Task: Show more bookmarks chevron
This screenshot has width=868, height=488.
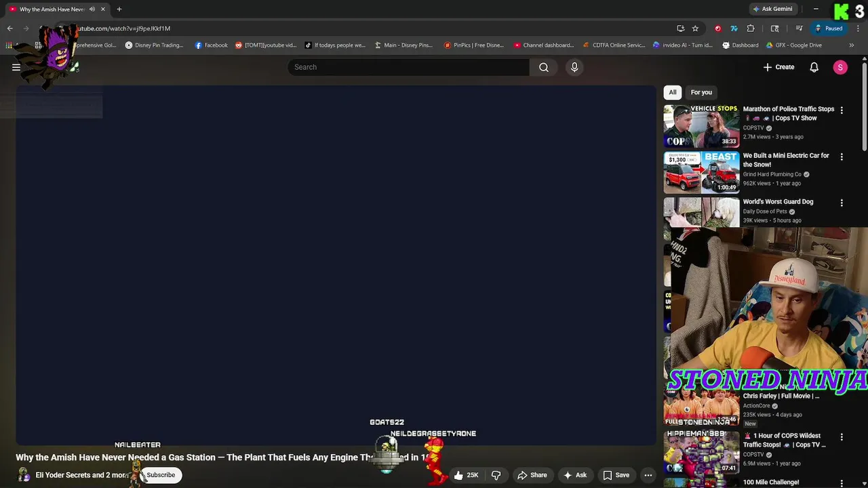Action: tap(851, 45)
